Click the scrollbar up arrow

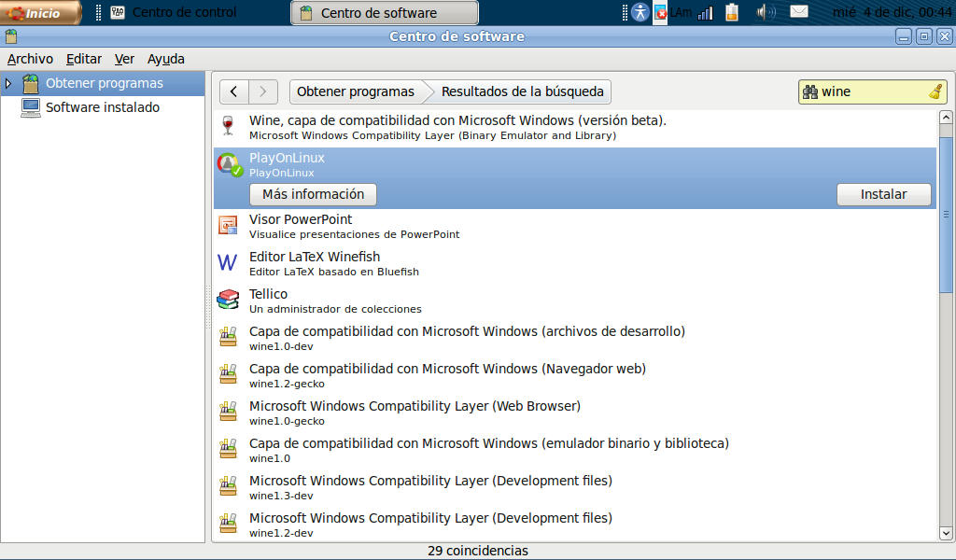[946, 118]
